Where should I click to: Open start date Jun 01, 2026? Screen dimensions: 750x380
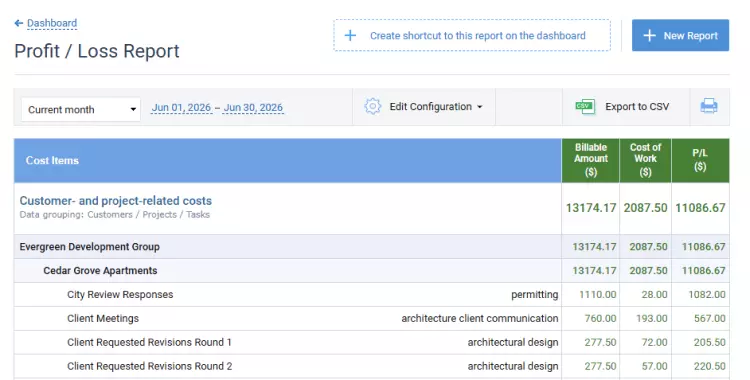[x=181, y=108]
